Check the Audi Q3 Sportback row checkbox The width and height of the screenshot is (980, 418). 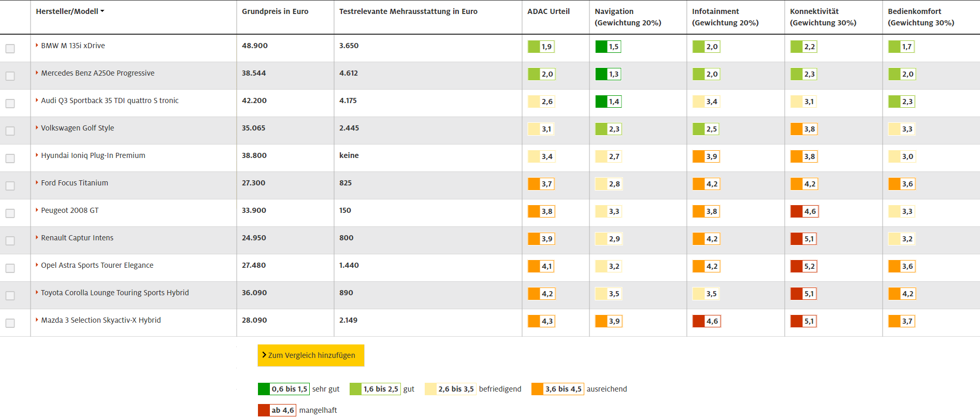[10, 104]
